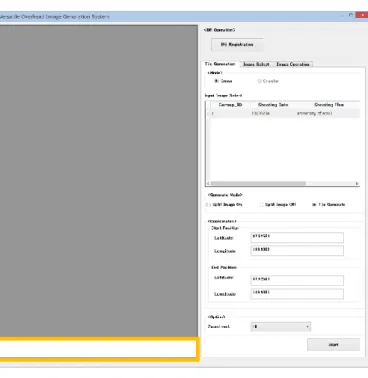Open the Image Operation tab
This screenshot has width=368, height=378.
pos(293,64)
